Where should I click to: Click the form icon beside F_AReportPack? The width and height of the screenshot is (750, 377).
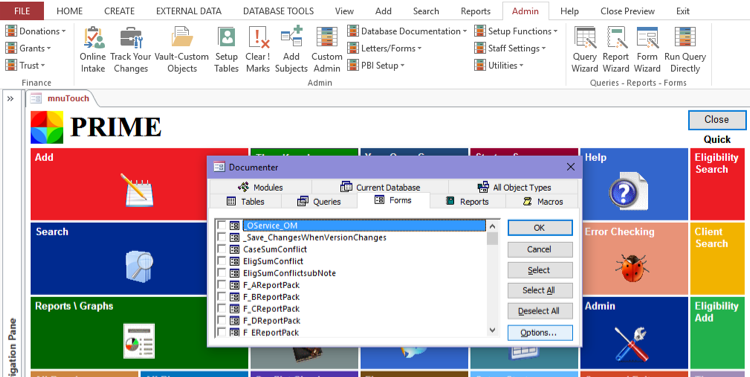click(234, 285)
